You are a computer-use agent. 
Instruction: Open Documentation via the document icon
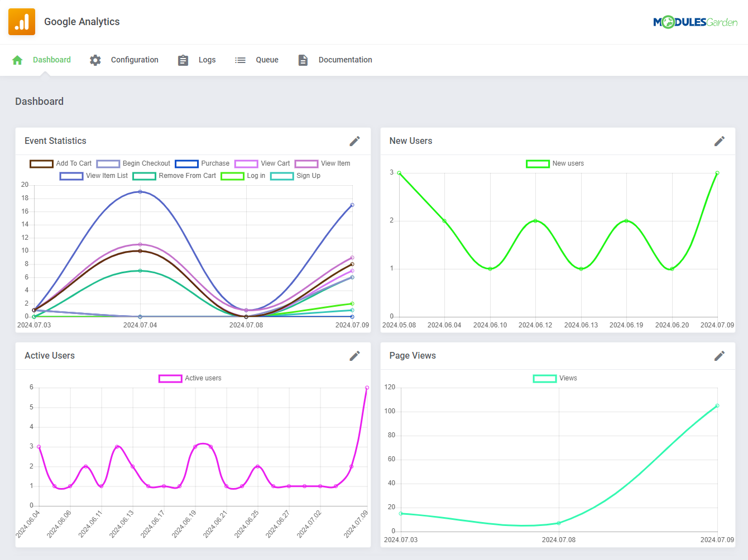pos(303,60)
